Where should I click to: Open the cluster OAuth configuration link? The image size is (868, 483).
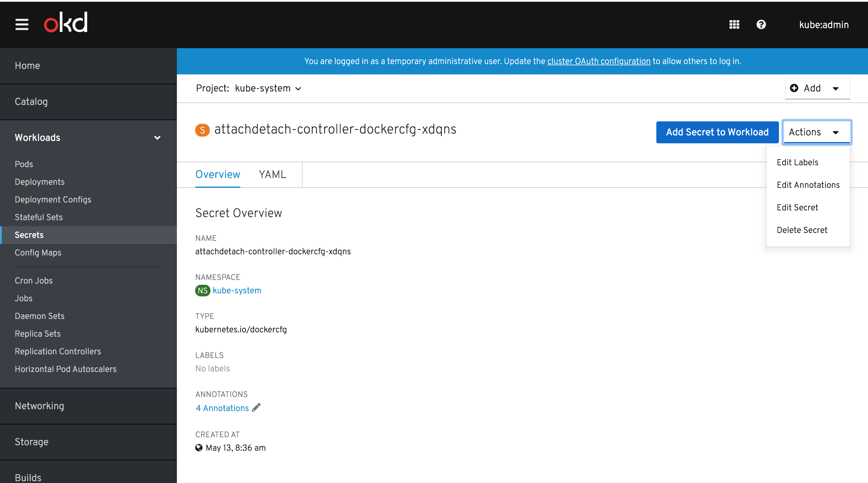598,61
